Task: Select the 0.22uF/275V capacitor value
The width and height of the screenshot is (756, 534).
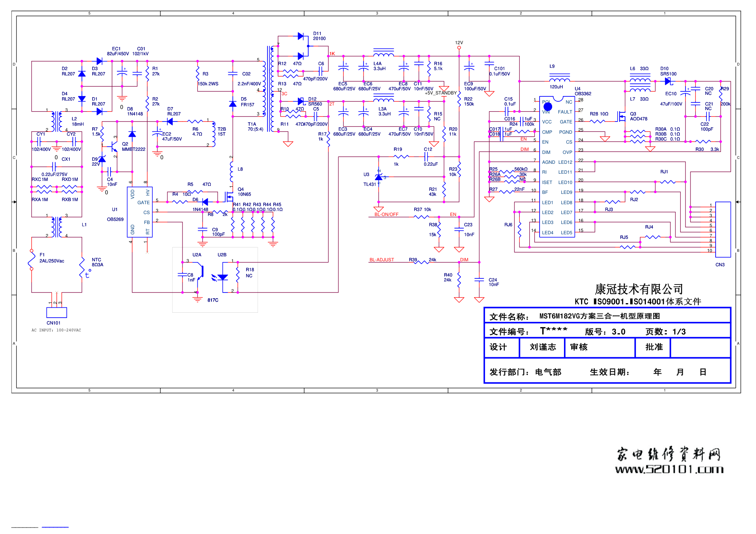Action: pyautogui.click(x=54, y=174)
